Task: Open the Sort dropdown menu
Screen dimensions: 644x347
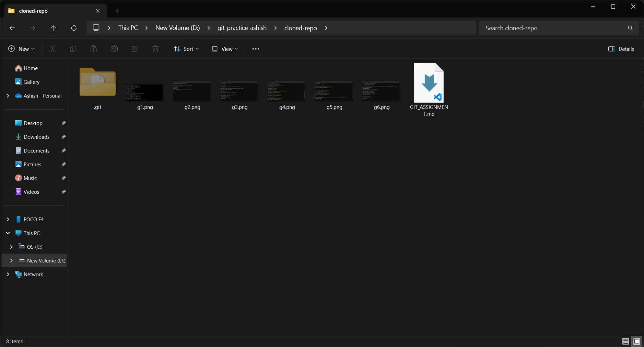Action: [x=186, y=49]
